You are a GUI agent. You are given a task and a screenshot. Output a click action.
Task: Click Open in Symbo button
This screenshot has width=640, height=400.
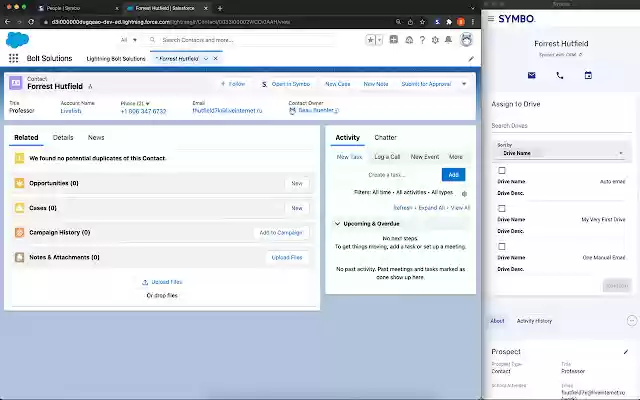(x=286, y=84)
